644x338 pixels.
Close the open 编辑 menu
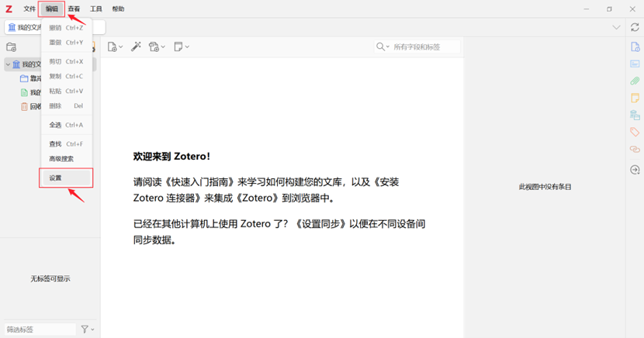(x=52, y=9)
